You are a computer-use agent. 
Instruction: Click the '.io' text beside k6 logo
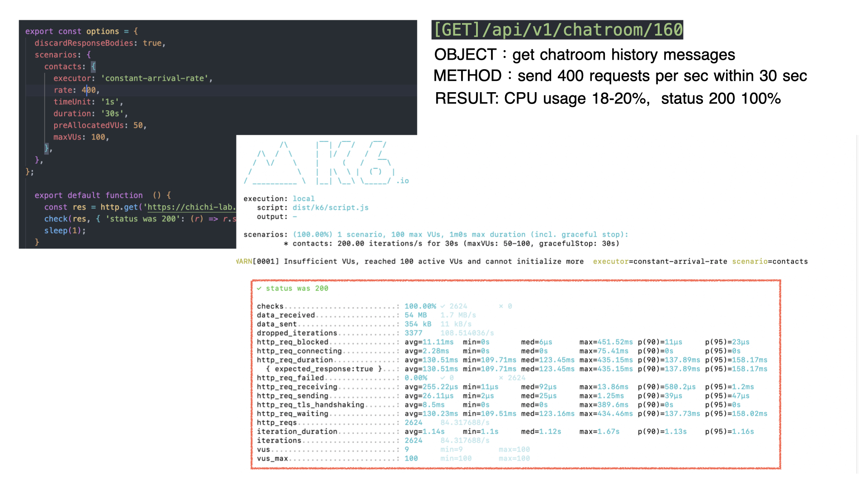[403, 181]
